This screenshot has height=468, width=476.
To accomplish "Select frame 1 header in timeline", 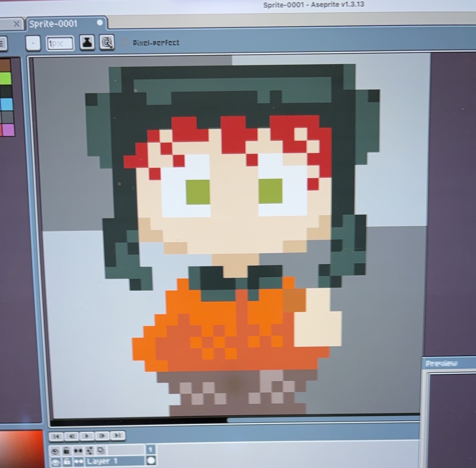I will pyautogui.click(x=151, y=449).
